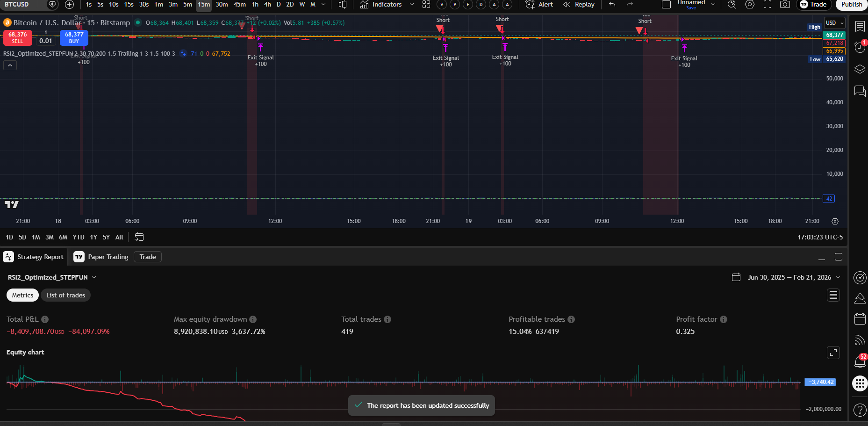868x426 pixels.
Task: Open the Alerts panel in the sidebar
Action: pos(860,46)
